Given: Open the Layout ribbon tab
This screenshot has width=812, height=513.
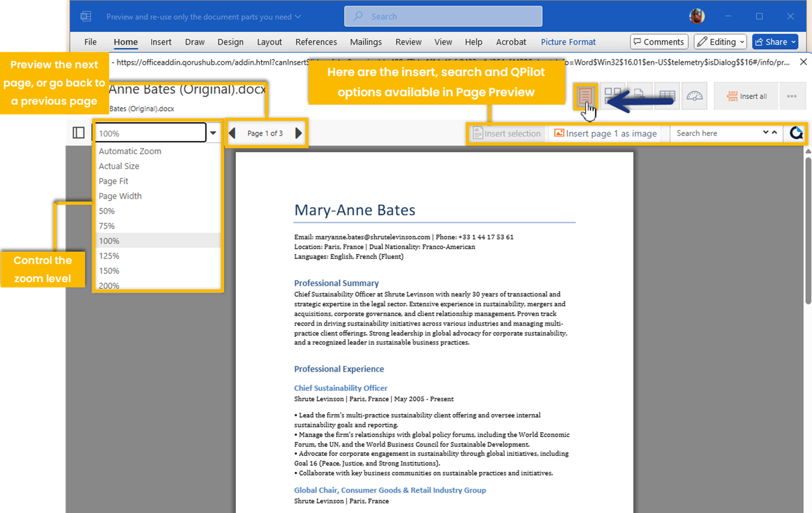Looking at the screenshot, I should (x=269, y=42).
